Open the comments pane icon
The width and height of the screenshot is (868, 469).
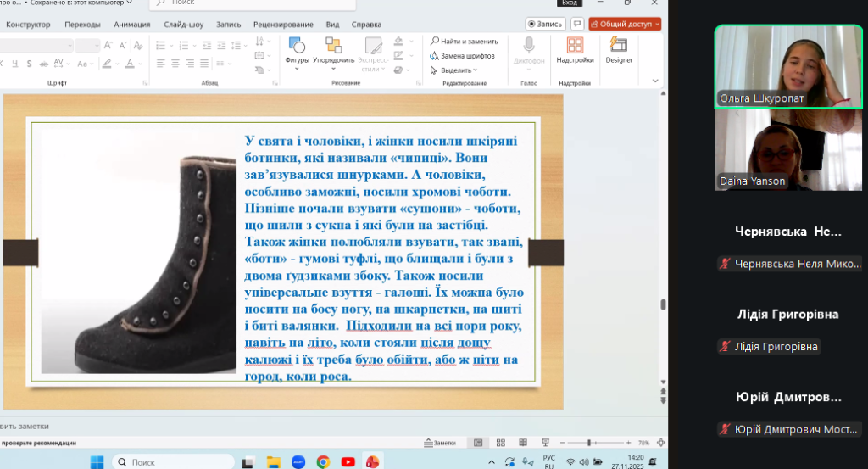point(577,24)
